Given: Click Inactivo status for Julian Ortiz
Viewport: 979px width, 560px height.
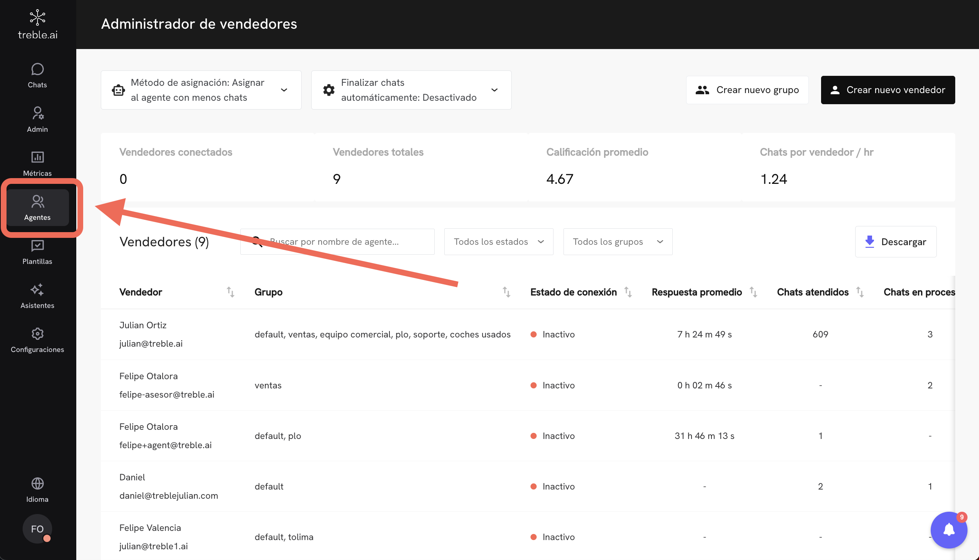Looking at the screenshot, I should 553,334.
